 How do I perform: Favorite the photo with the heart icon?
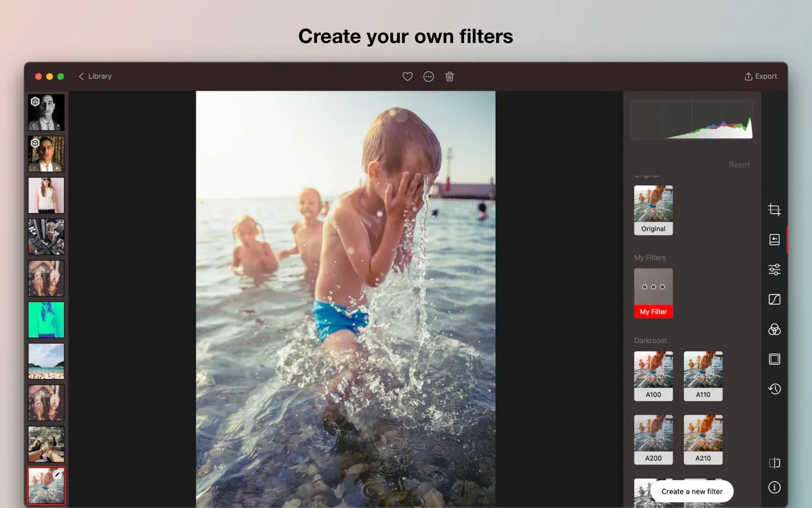click(x=407, y=76)
